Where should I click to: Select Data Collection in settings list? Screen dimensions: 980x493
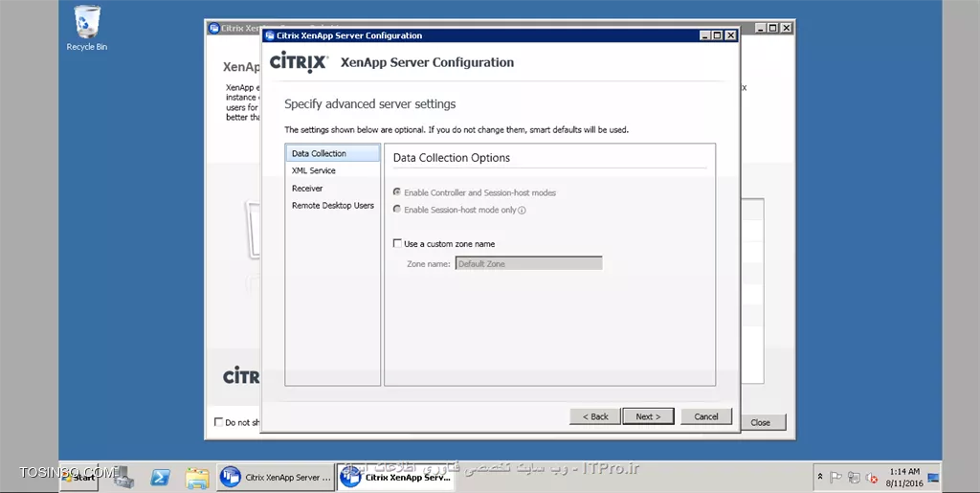tap(332, 153)
